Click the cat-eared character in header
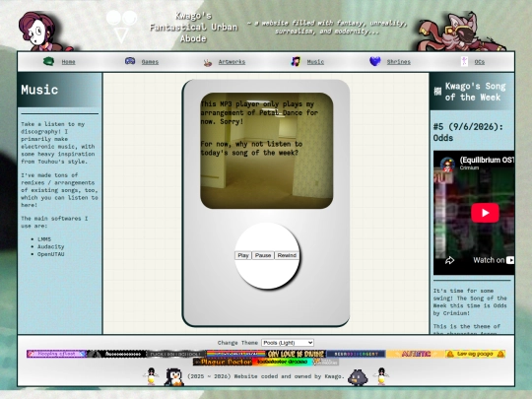Image resolution: width=532 pixels, height=399 pixels. (461, 32)
